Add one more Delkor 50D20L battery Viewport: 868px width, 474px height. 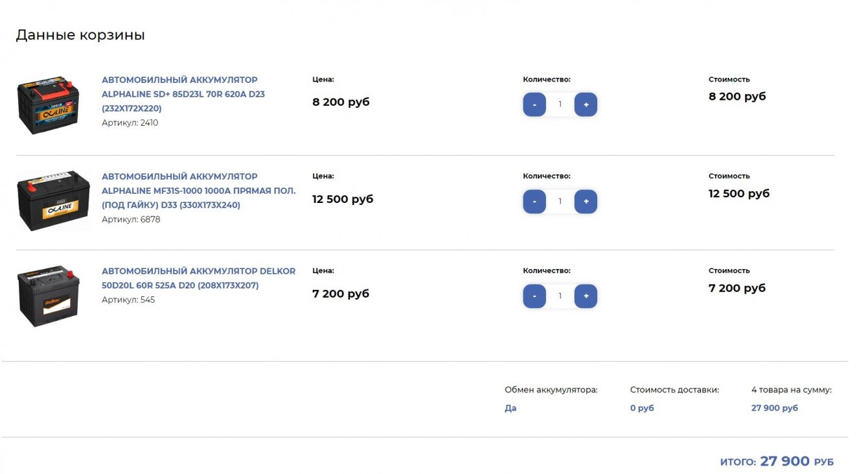point(586,296)
